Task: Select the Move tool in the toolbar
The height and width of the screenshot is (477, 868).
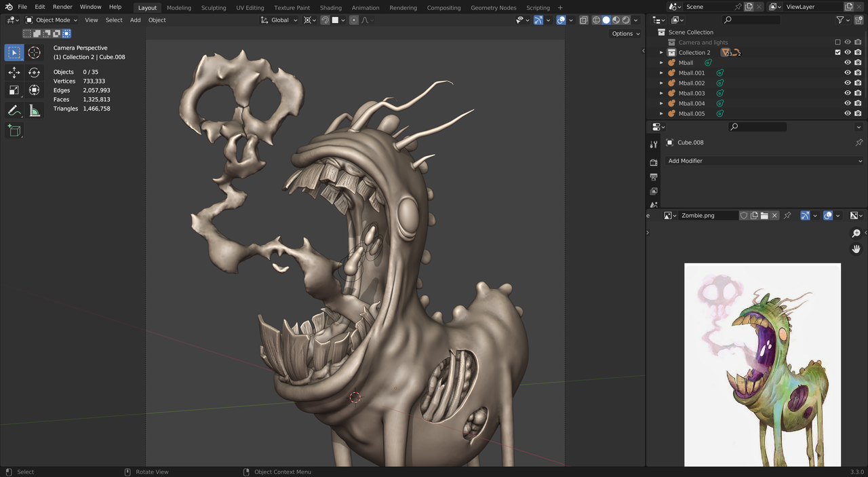Action: click(x=14, y=72)
